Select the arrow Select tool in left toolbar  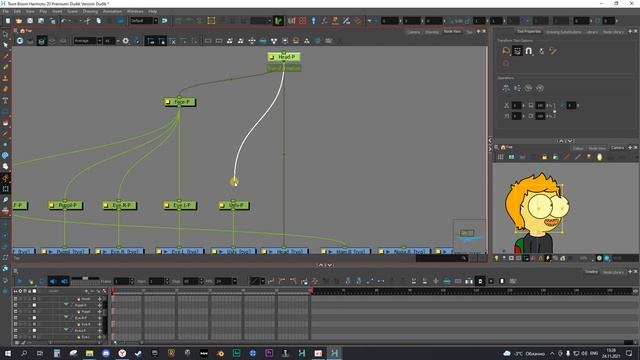[x=5, y=44]
